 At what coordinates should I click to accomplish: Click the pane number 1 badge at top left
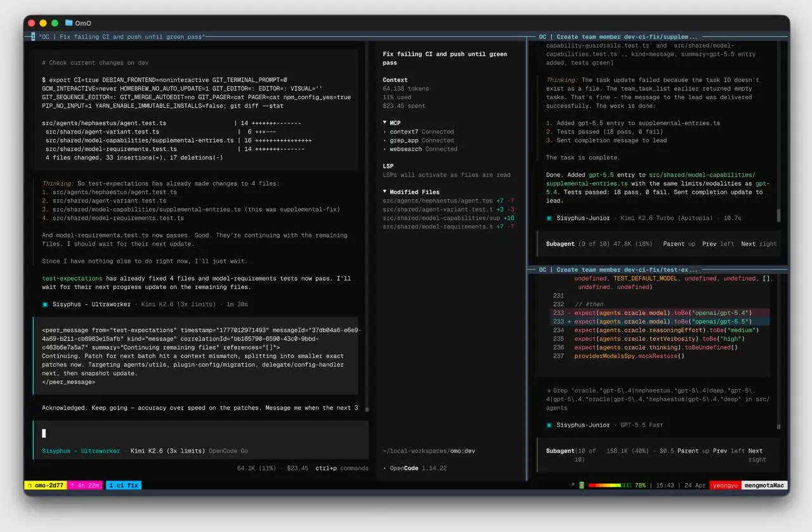[x=33, y=37]
